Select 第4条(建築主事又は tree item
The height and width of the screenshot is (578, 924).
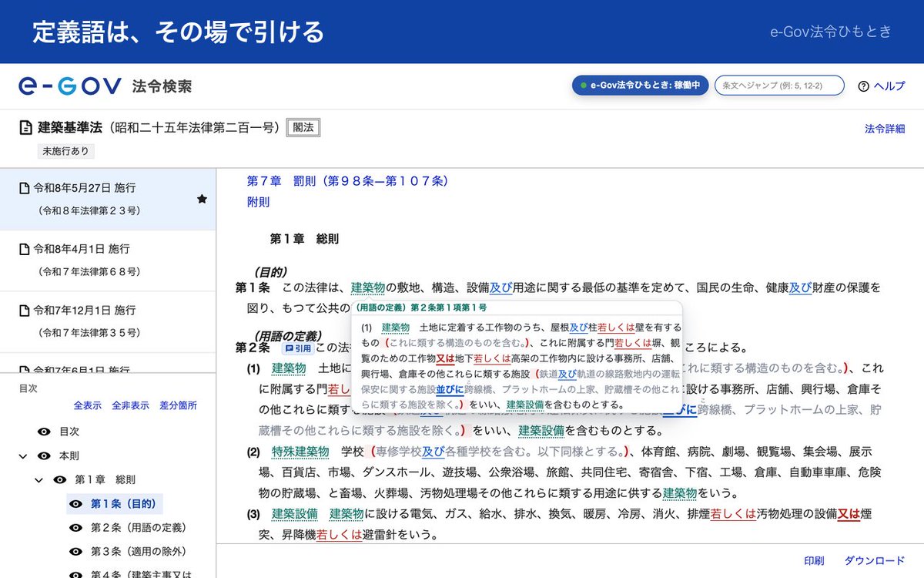coord(141,574)
